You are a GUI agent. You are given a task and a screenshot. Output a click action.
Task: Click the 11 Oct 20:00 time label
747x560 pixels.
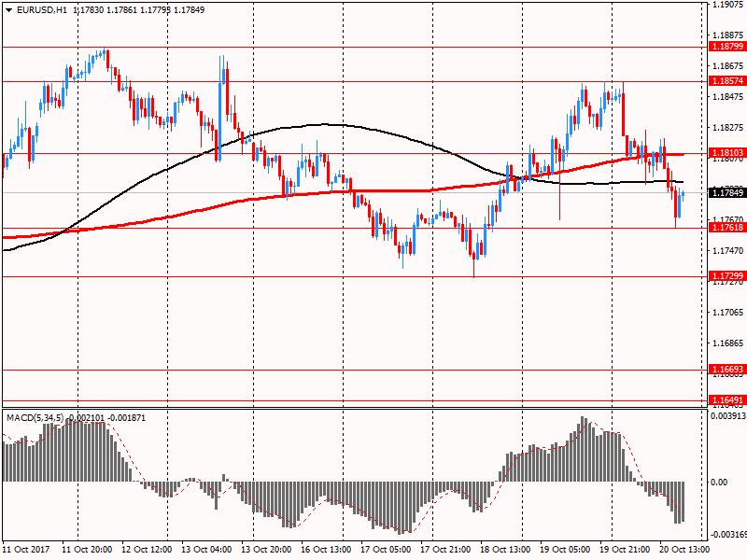pyautogui.click(x=87, y=550)
